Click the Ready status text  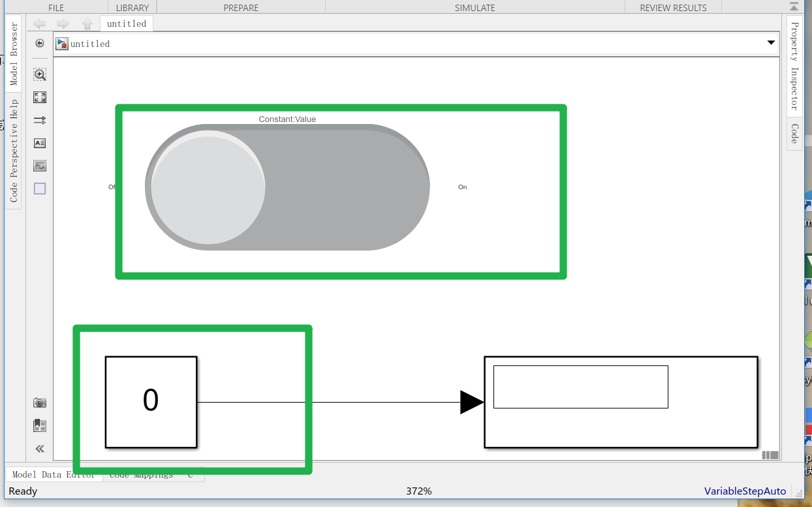tap(23, 491)
